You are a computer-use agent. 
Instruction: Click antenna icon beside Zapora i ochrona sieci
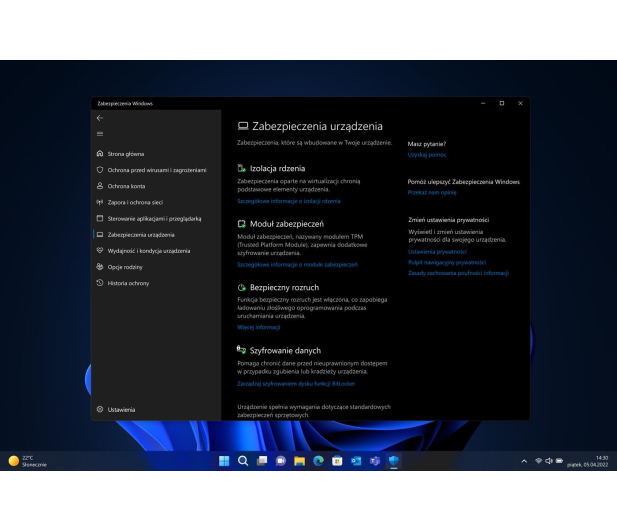[x=100, y=202]
